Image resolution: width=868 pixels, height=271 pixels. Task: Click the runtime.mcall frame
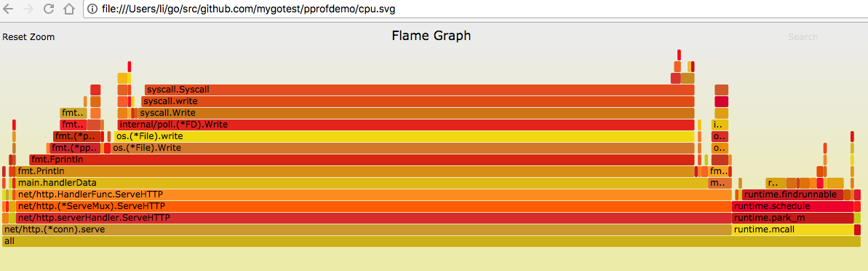click(793, 229)
